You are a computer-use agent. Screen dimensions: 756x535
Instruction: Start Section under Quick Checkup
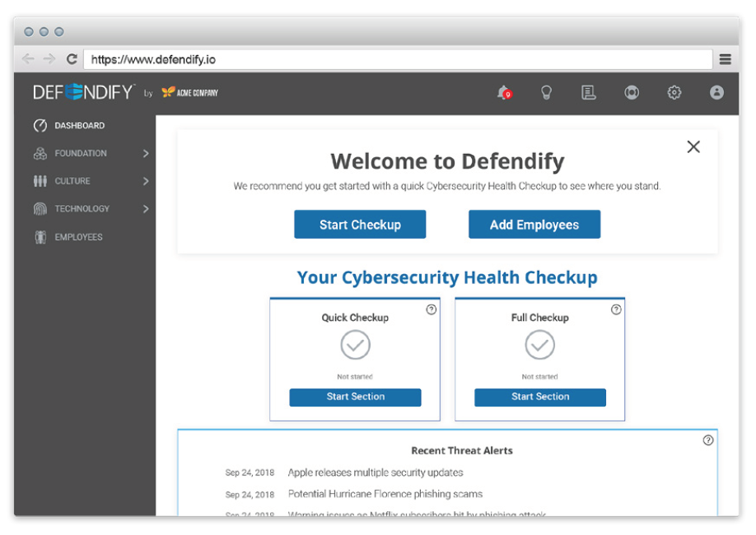pyautogui.click(x=355, y=398)
